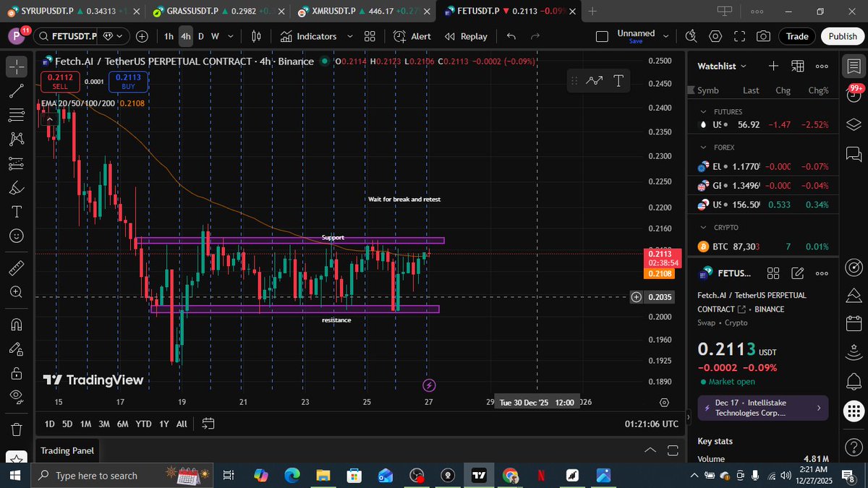This screenshot has height=488, width=868.
Task: Open the patterns drawing tools
Action: pyautogui.click(x=17, y=139)
